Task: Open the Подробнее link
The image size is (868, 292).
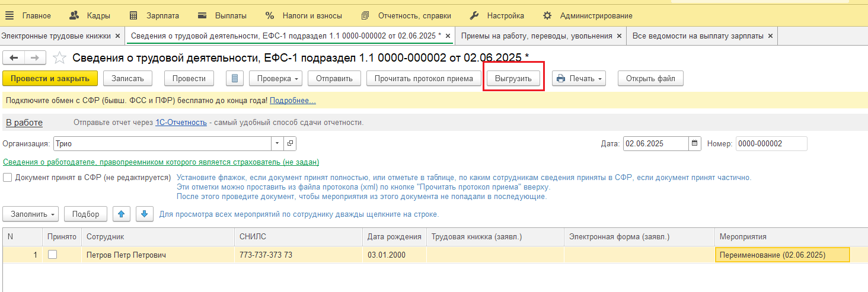Action: 293,101
